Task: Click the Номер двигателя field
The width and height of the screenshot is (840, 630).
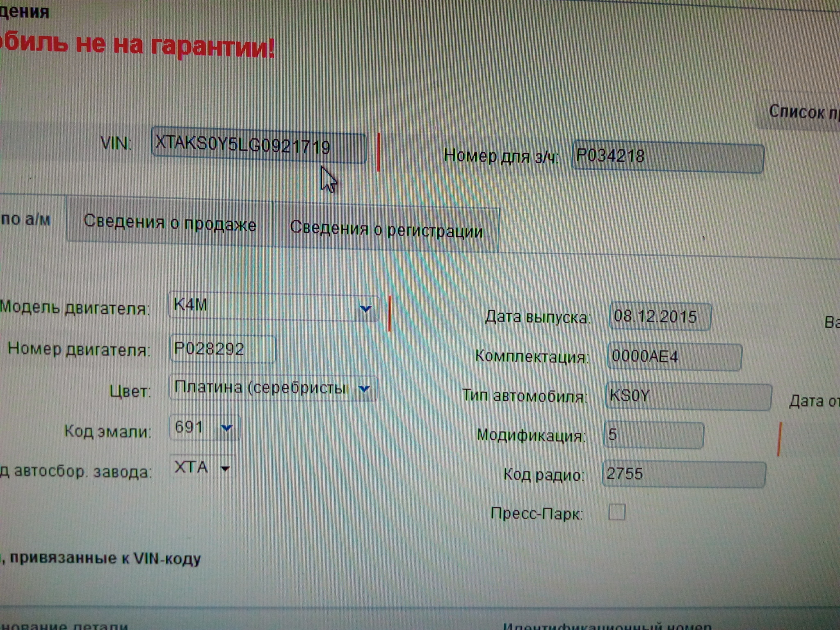Action: tap(222, 349)
